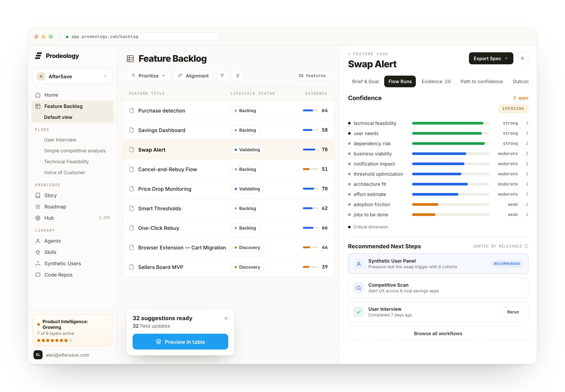Click the Roadmap lines icon
Image resolution: width=565 pixels, height=392 pixels.
pos(38,207)
